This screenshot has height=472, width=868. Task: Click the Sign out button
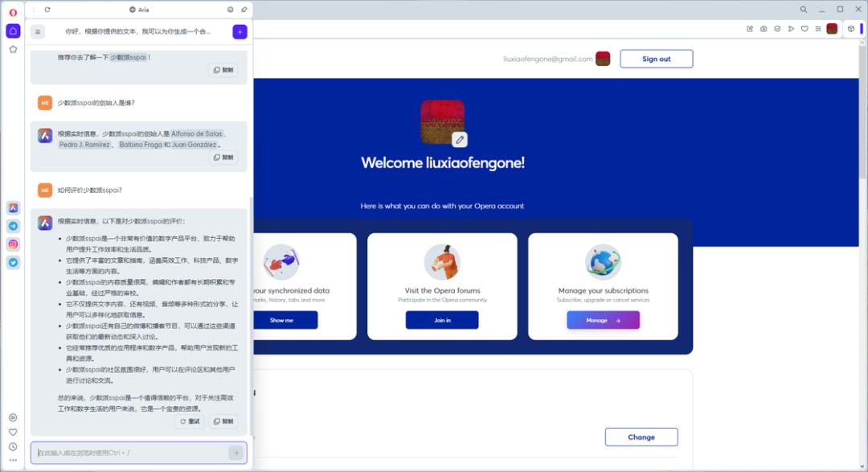point(656,59)
